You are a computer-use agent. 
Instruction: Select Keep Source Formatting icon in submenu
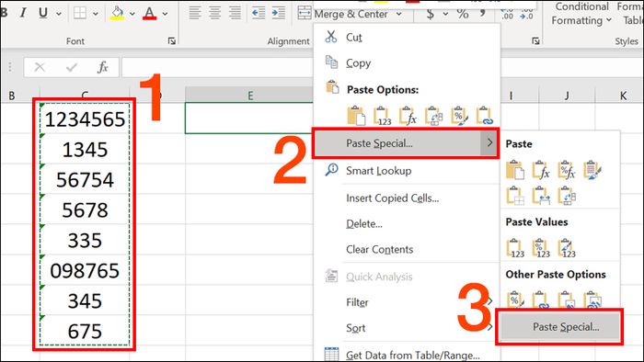[x=592, y=170]
